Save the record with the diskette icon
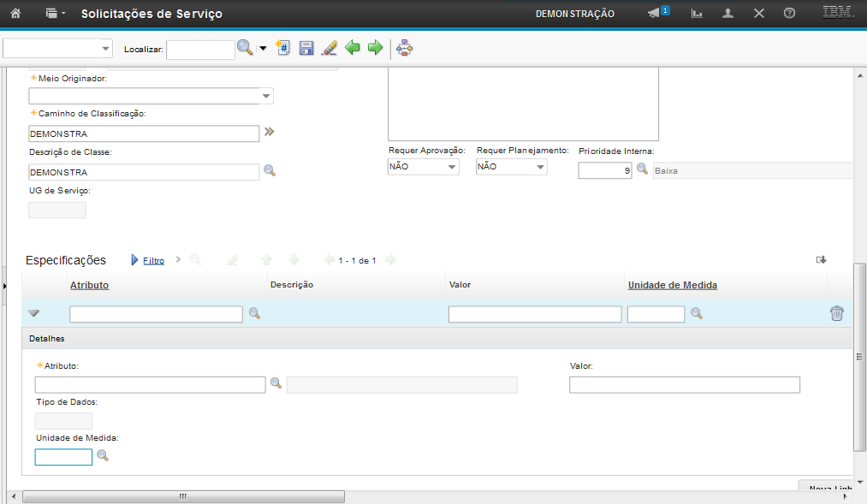Viewport: 867px width, 504px height. pos(306,49)
